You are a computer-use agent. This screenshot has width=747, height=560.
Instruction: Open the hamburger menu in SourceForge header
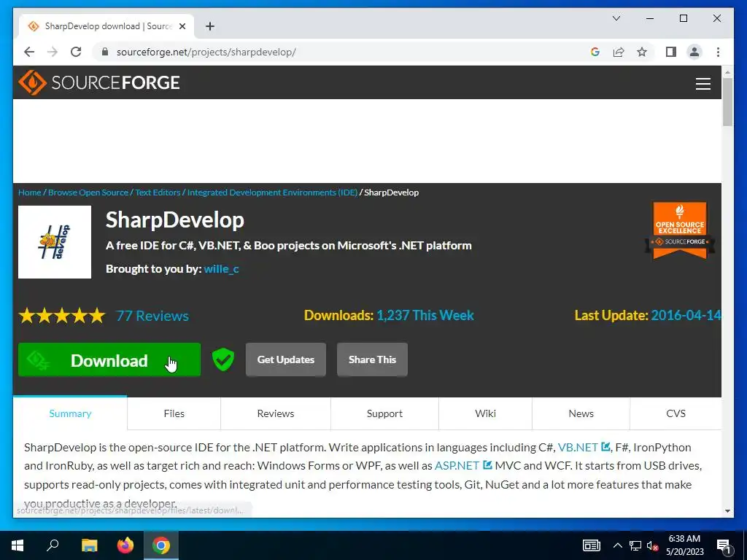(x=703, y=84)
